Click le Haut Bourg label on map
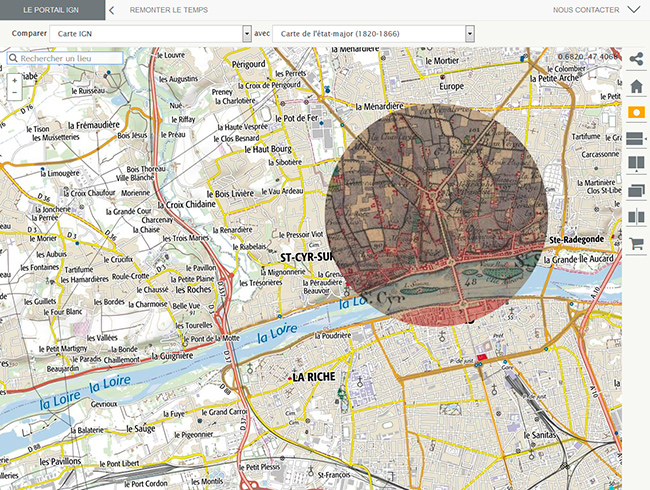The image size is (650, 490). (x=268, y=149)
